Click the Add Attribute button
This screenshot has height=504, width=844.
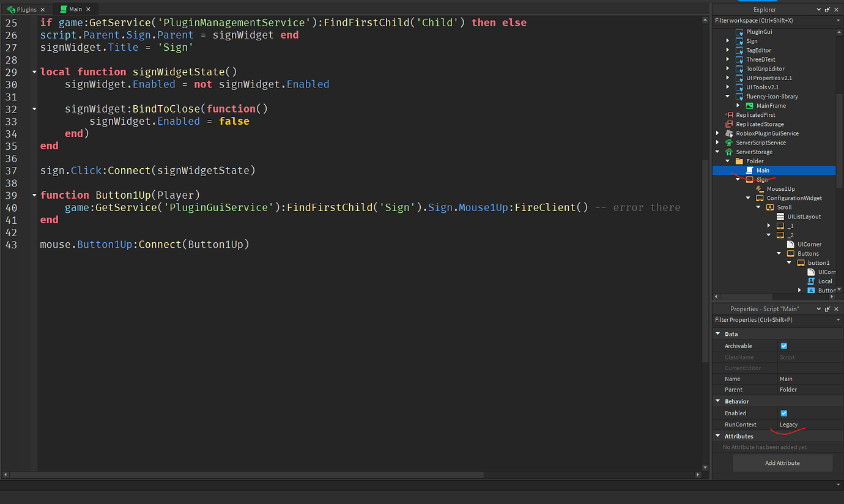(x=782, y=463)
